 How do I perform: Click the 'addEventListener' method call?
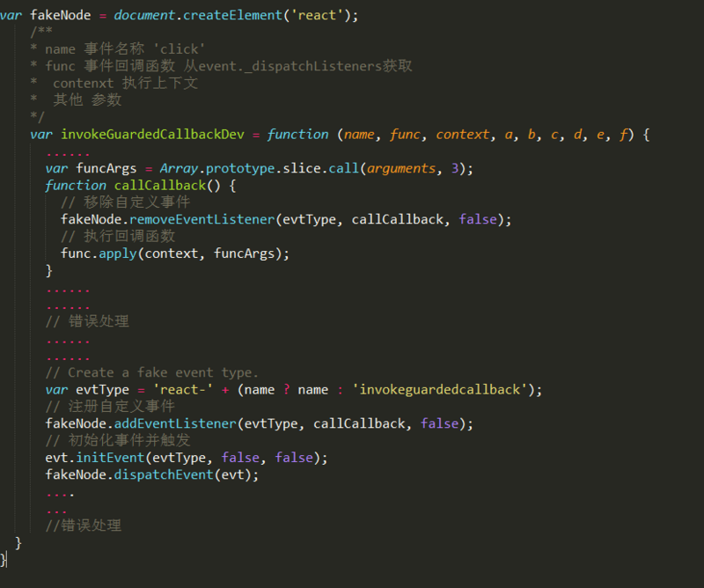point(175,423)
